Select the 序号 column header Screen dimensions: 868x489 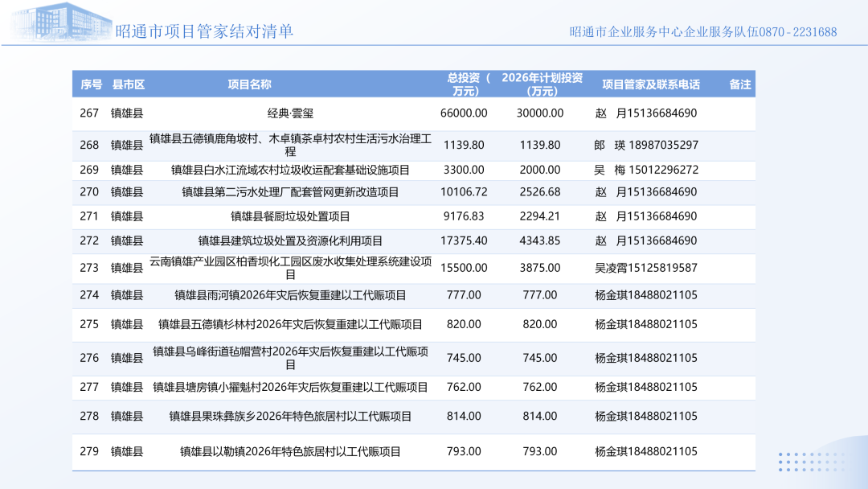click(92, 84)
